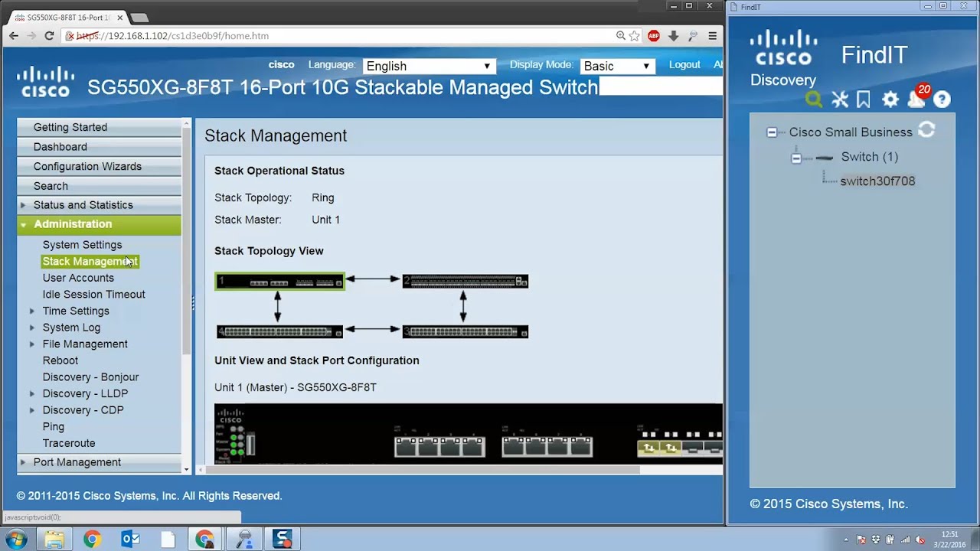
Task: Expand the Port Management section
Action: point(23,462)
